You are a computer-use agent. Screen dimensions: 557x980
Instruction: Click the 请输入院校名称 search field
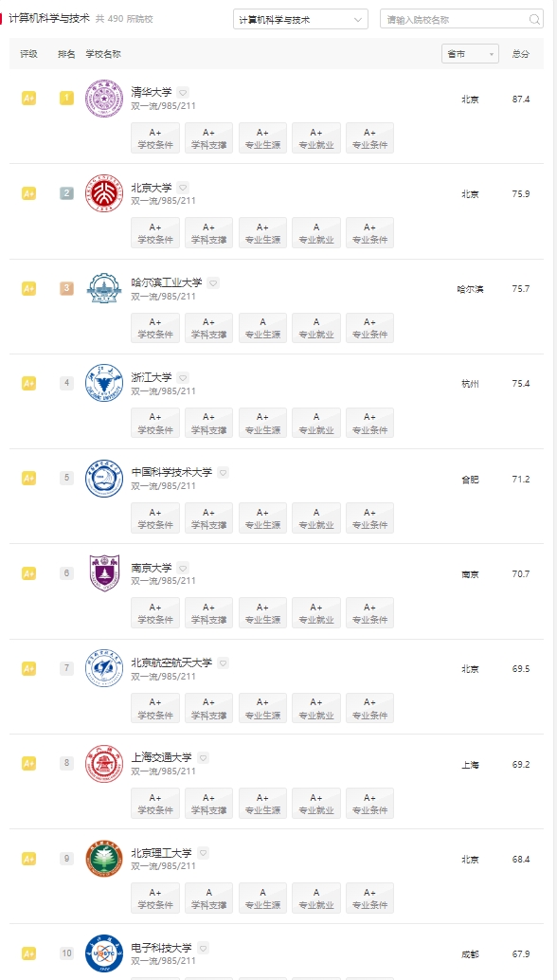click(x=461, y=19)
